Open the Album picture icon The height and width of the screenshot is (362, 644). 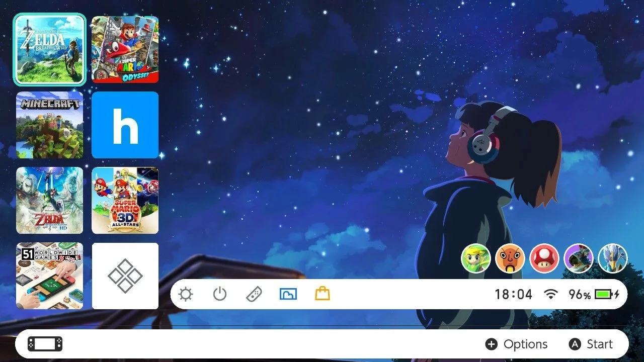288,294
